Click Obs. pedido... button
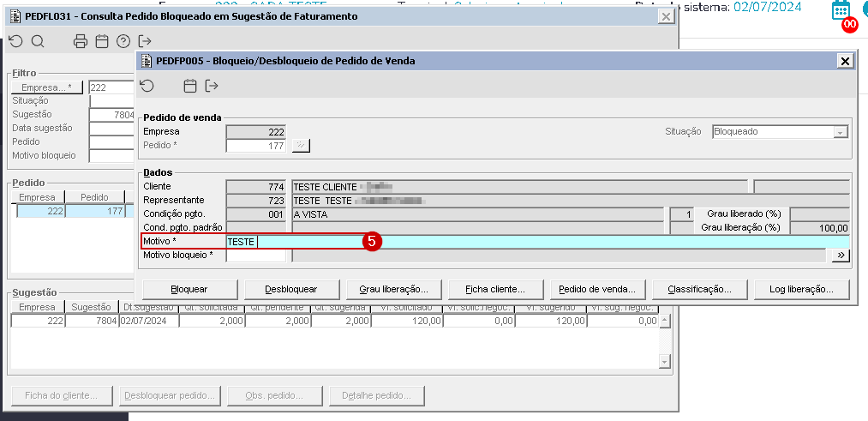 [x=274, y=396]
